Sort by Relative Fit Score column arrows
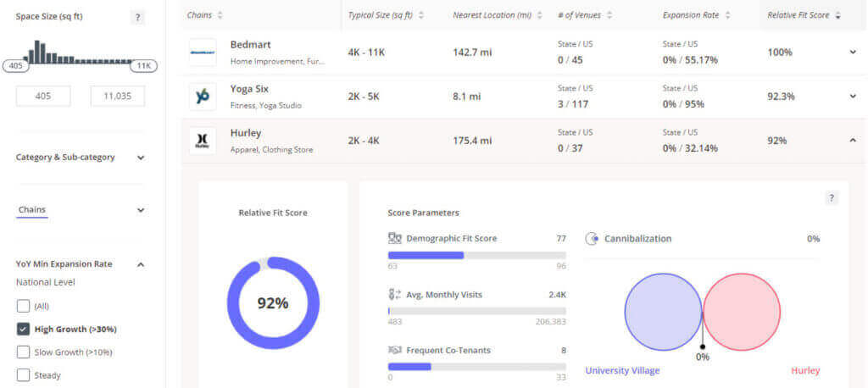 [x=838, y=15]
